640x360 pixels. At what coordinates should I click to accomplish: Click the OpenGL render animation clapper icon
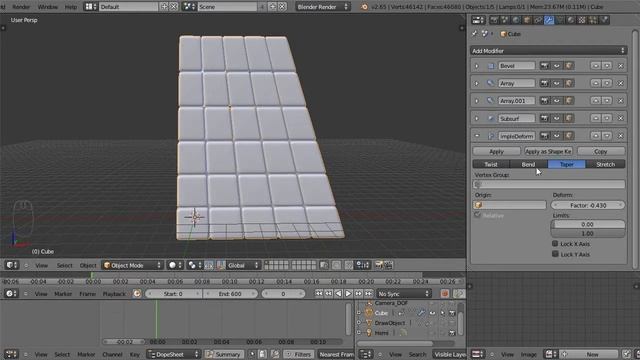click(388, 265)
